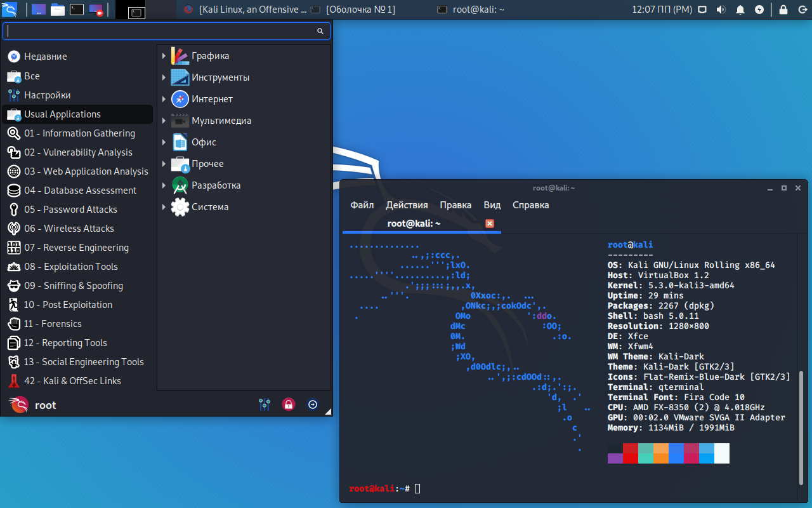812x508 pixels.
Task: Open the Справка menu in the terminal
Action: (x=530, y=205)
